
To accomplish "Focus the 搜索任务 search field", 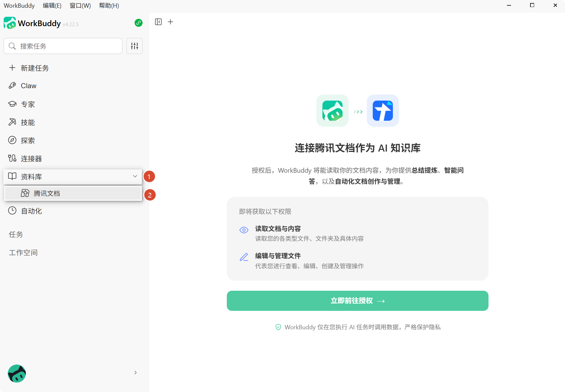I will coord(63,46).
